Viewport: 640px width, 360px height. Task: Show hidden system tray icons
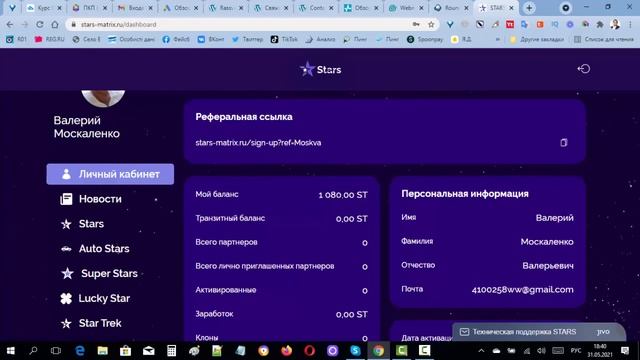pyautogui.click(x=481, y=351)
